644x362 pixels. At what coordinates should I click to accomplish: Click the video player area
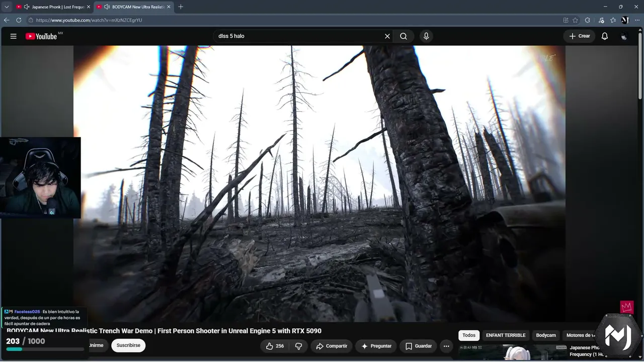(x=319, y=184)
